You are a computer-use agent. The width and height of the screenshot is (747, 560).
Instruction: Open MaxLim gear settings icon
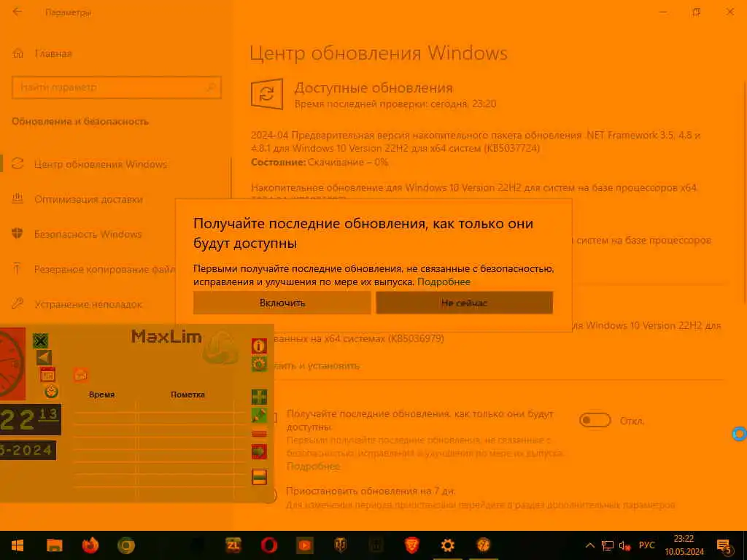[259, 365]
